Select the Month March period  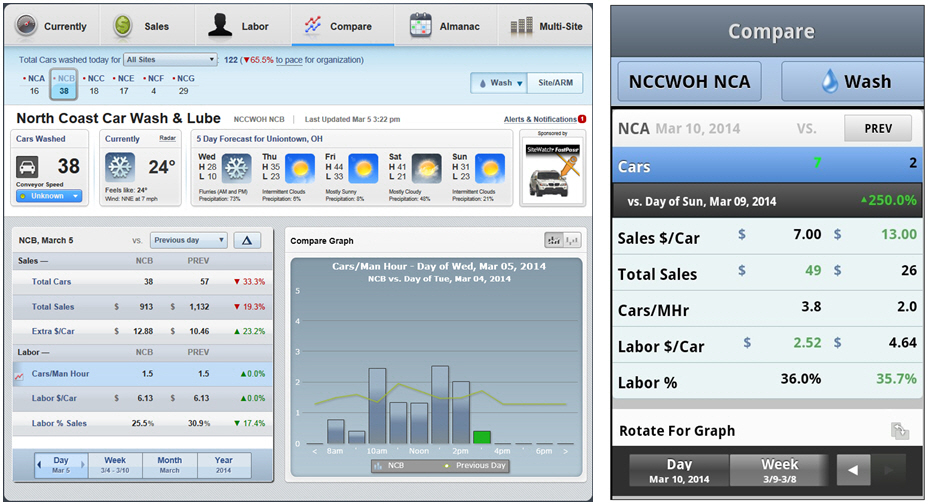point(169,465)
